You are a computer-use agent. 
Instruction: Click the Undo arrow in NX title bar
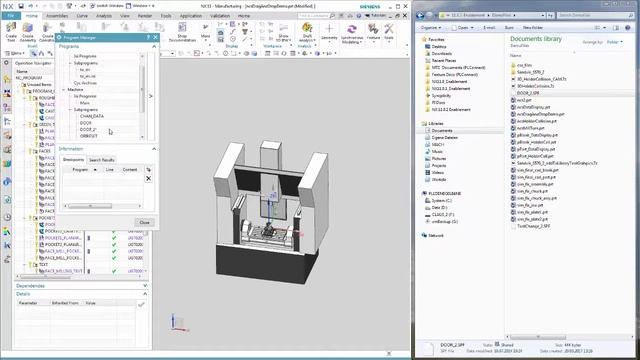pyautogui.click(x=31, y=6)
